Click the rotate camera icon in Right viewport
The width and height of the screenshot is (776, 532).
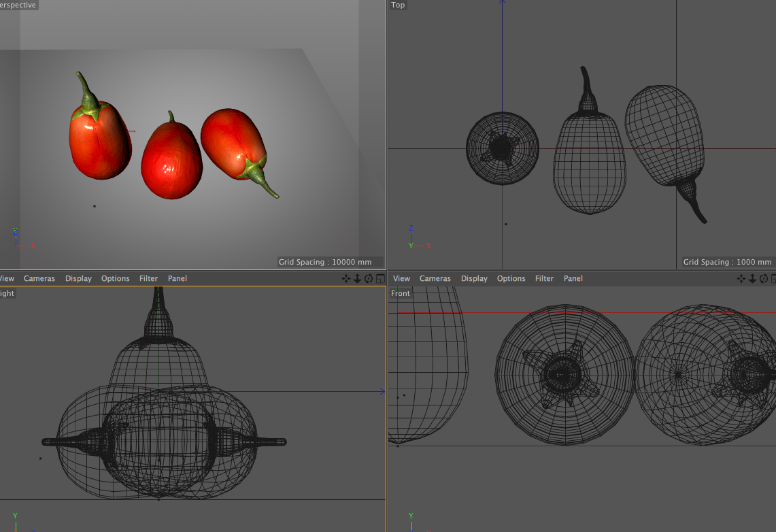pos(369,278)
